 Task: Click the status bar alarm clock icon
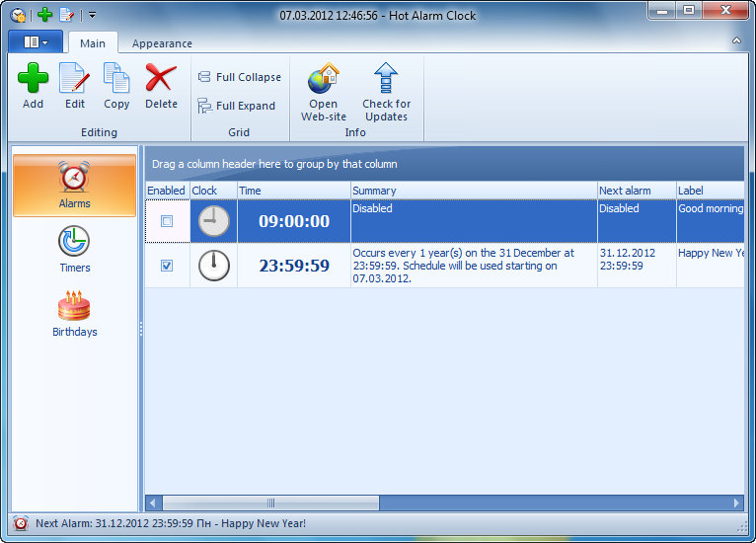point(21,523)
